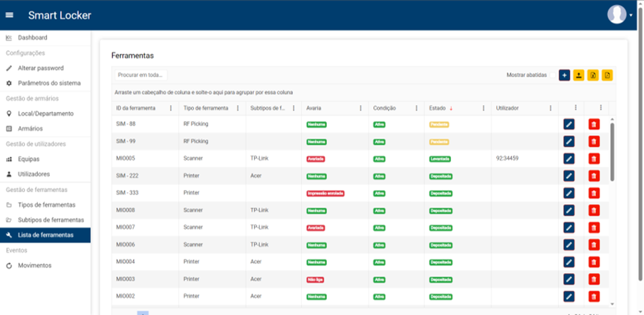644x315 pixels.
Task: Delete the MIO005 scanner entry
Action: pyautogui.click(x=594, y=159)
